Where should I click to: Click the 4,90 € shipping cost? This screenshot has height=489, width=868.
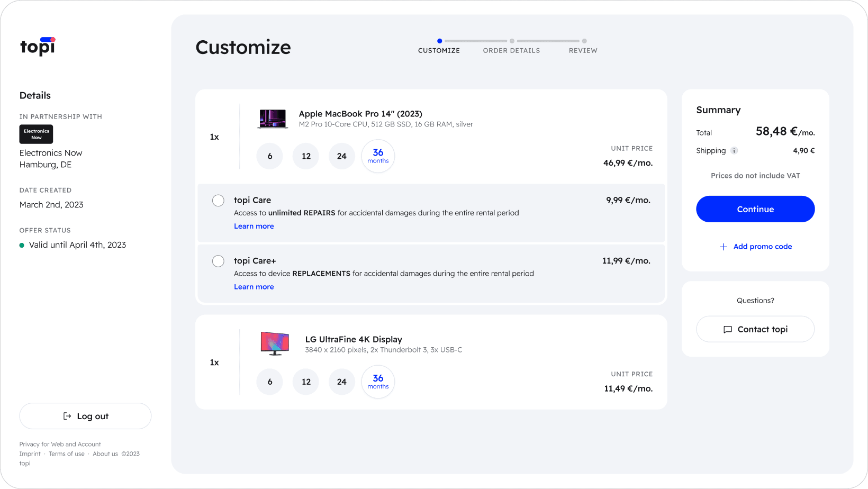[x=804, y=151]
